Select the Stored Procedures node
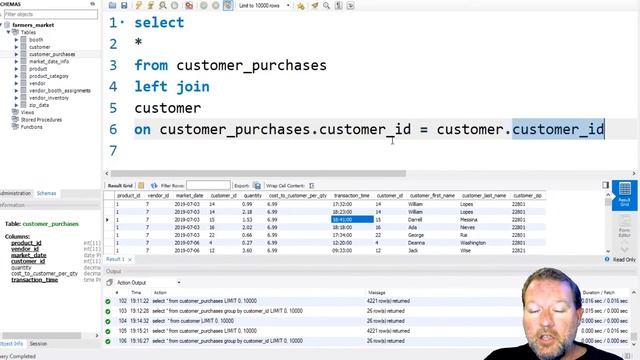The width and height of the screenshot is (640, 360). coord(41,120)
